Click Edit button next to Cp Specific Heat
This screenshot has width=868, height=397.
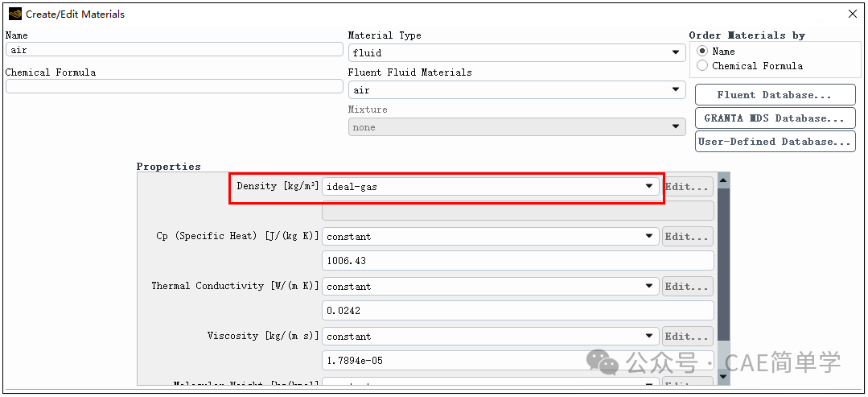coord(688,236)
